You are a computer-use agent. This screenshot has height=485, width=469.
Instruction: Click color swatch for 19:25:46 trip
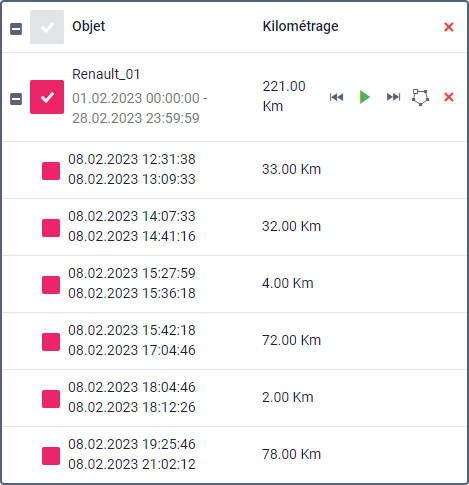click(51, 456)
